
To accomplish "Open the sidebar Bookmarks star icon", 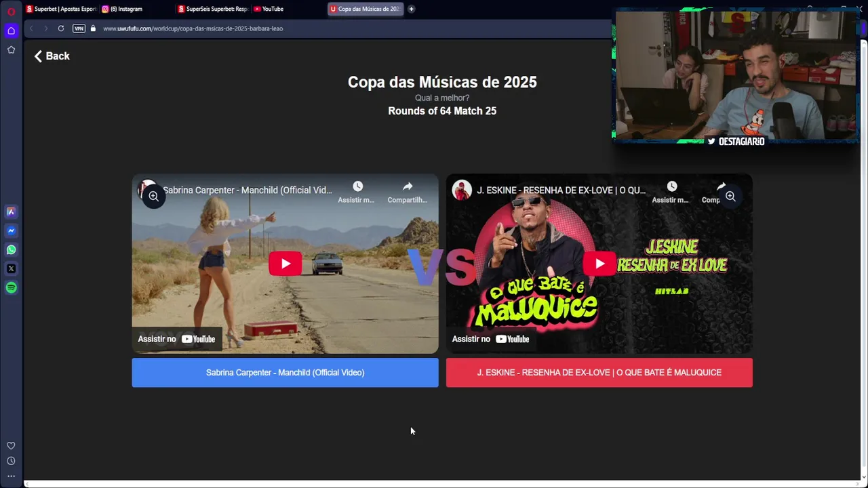I will tap(11, 49).
